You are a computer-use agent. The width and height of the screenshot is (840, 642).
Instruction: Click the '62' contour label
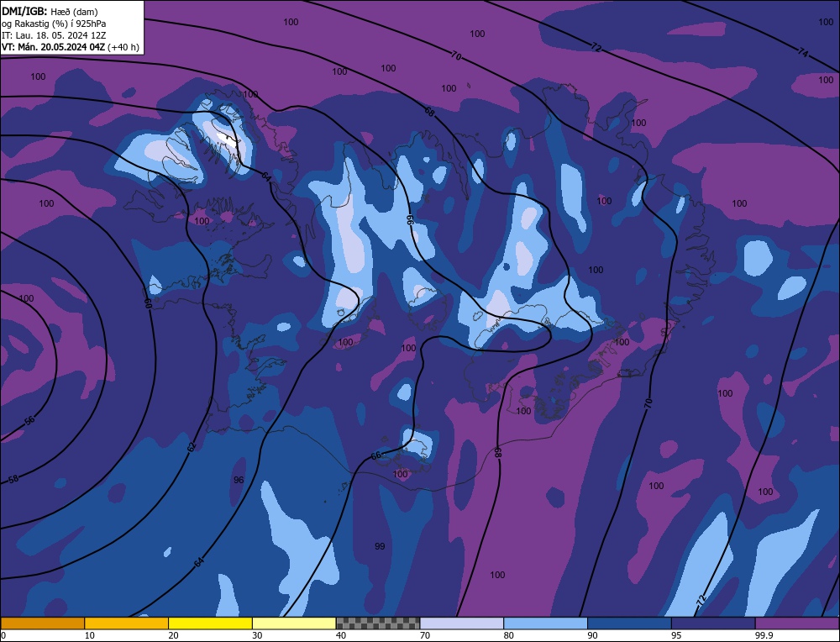pos(192,446)
